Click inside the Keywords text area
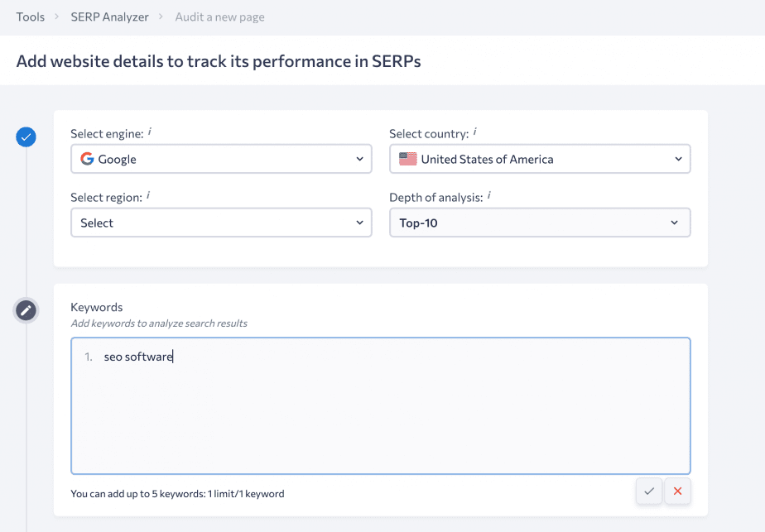765x532 pixels. click(380, 405)
